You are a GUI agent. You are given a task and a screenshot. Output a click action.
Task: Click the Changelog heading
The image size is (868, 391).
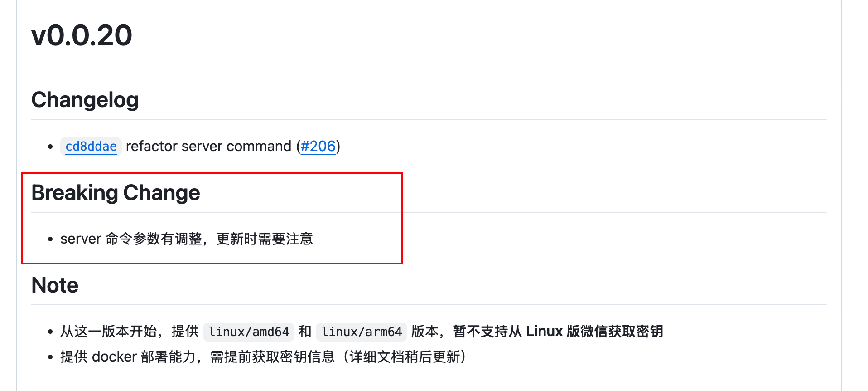pos(85,100)
